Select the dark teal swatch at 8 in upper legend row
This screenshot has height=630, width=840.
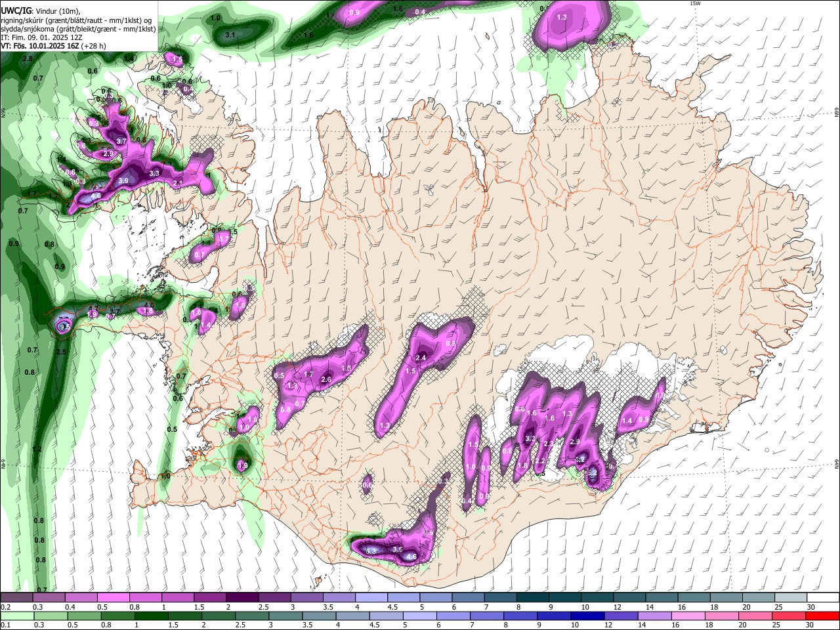click(533, 598)
